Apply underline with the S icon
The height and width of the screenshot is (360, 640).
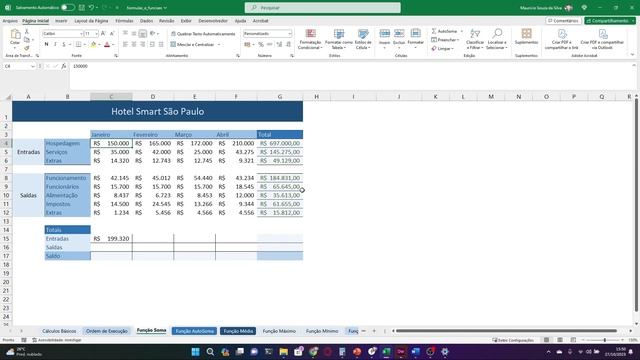(x=64, y=44)
